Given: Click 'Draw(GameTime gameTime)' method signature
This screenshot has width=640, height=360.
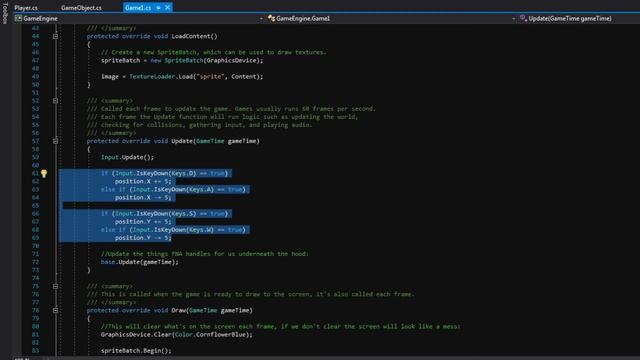Looking at the screenshot, I should 212,311.
